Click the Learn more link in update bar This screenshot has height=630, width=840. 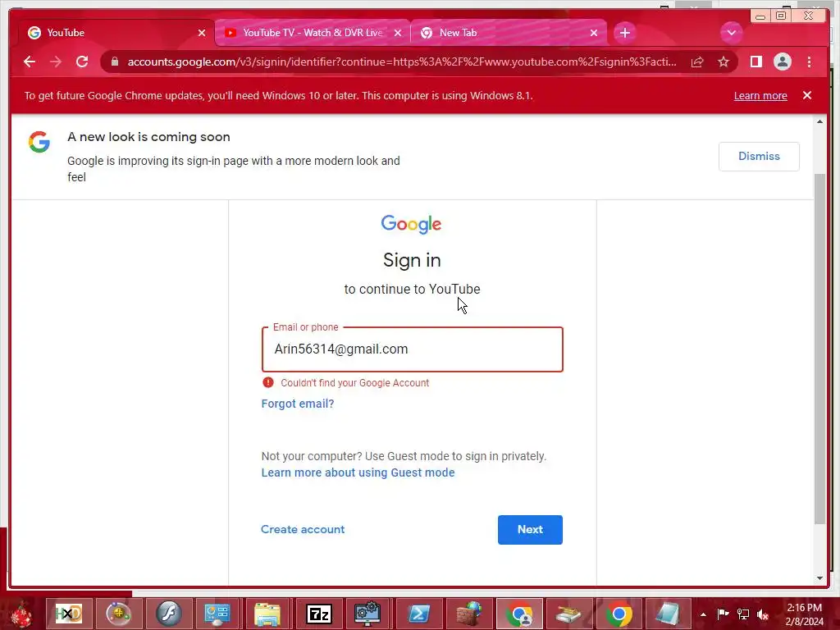(x=760, y=96)
